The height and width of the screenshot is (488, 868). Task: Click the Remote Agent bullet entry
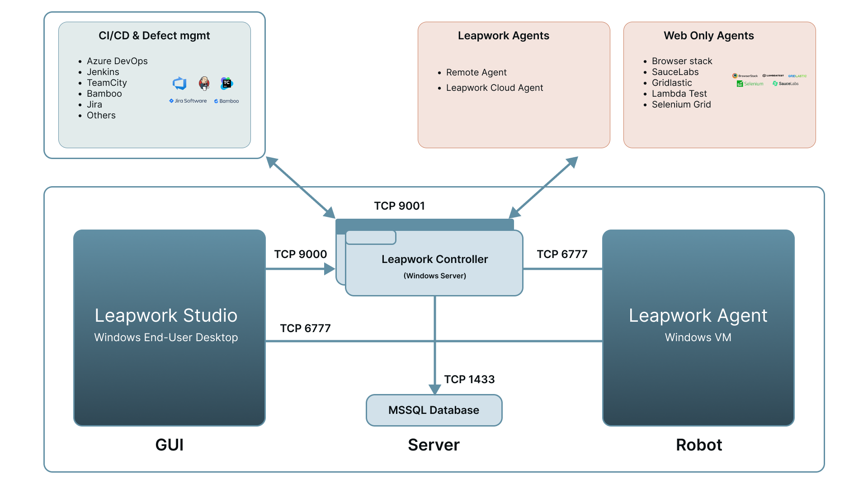click(476, 72)
